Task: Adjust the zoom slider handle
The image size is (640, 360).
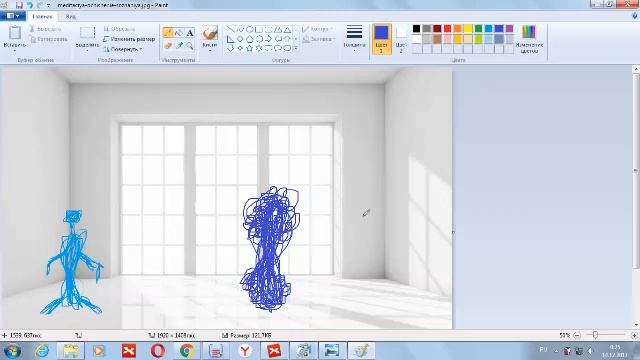Action: coord(596,335)
